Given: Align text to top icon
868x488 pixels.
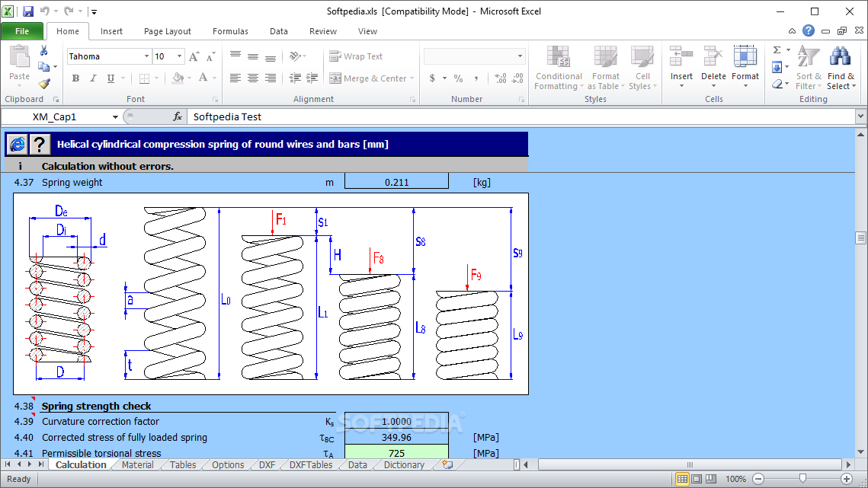Looking at the screenshot, I should coord(235,56).
